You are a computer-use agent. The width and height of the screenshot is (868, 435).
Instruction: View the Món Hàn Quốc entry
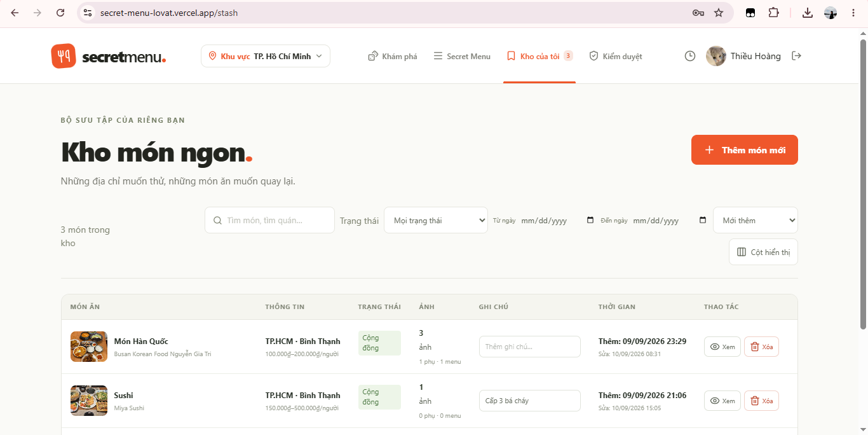(x=722, y=347)
